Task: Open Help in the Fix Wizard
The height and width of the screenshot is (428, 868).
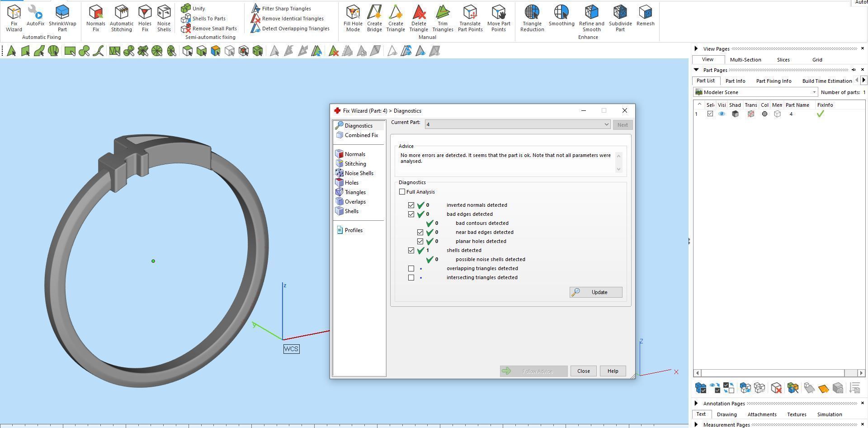Action: pyautogui.click(x=613, y=371)
